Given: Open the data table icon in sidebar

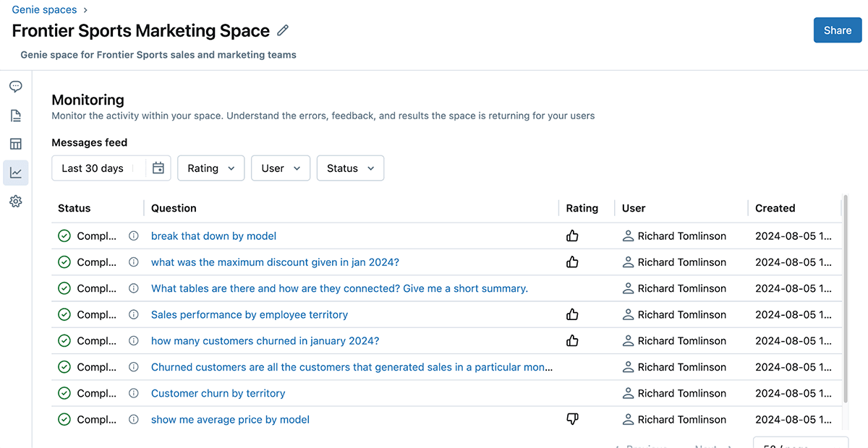Looking at the screenshot, I should tap(16, 145).
